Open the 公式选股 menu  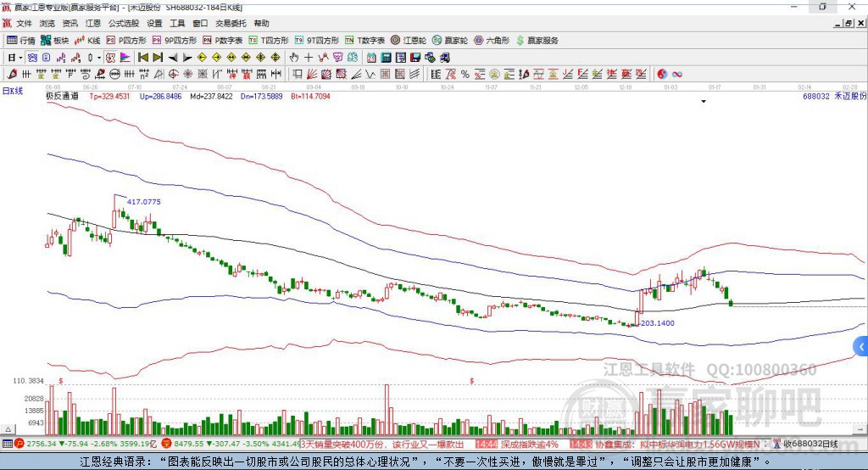(124, 23)
